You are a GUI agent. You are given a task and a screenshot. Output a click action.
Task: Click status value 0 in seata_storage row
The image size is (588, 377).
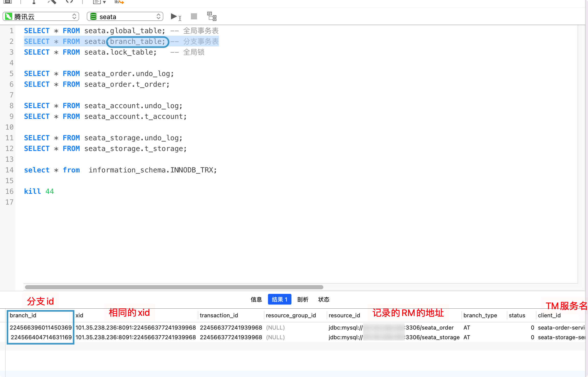pyautogui.click(x=532, y=337)
